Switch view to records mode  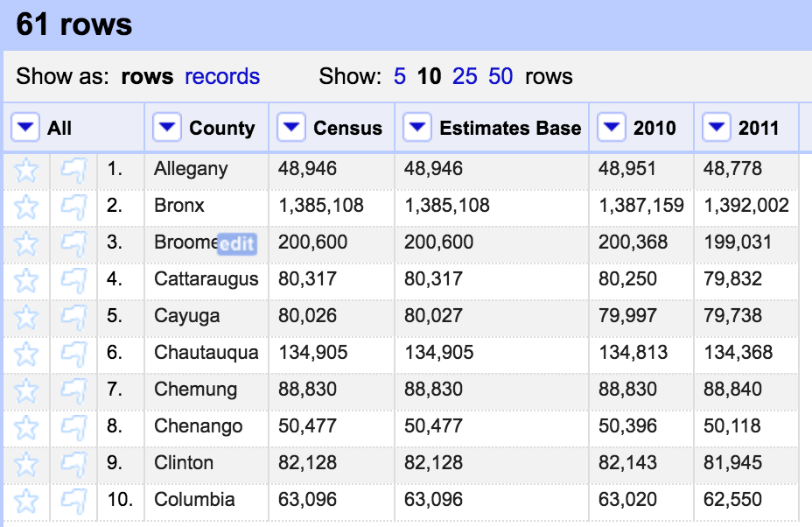point(222,77)
